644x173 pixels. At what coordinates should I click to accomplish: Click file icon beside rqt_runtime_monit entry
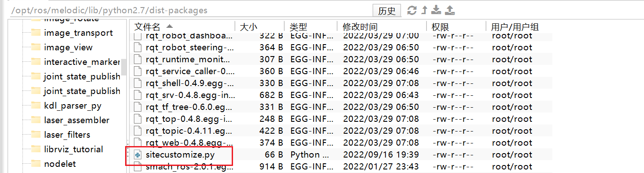(x=138, y=59)
